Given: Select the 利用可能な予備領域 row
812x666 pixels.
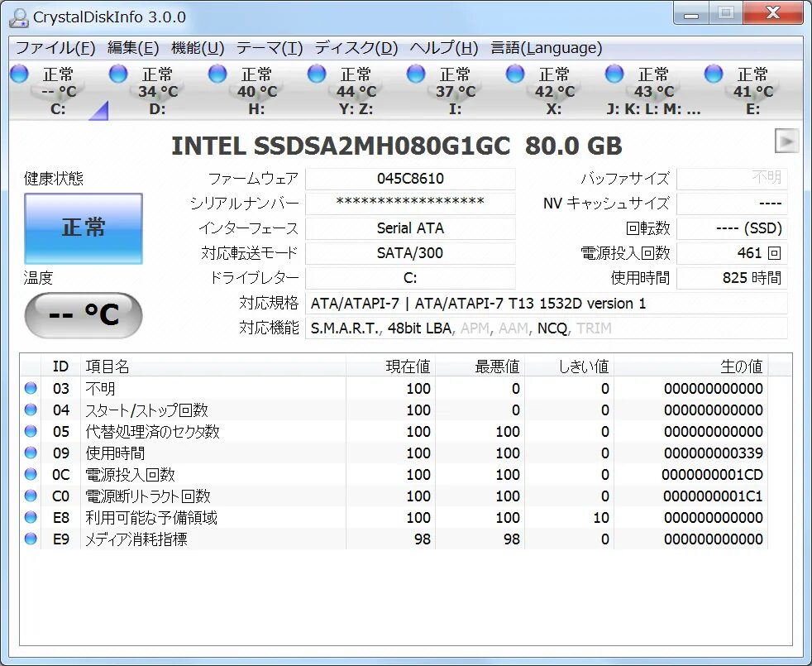Looking at the screenshot, I should 394,517.
